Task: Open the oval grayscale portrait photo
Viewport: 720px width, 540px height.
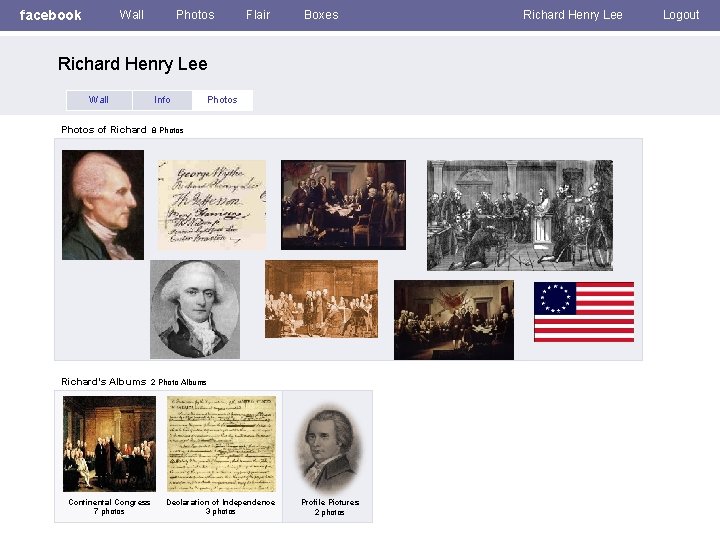Action: (195, 309)
